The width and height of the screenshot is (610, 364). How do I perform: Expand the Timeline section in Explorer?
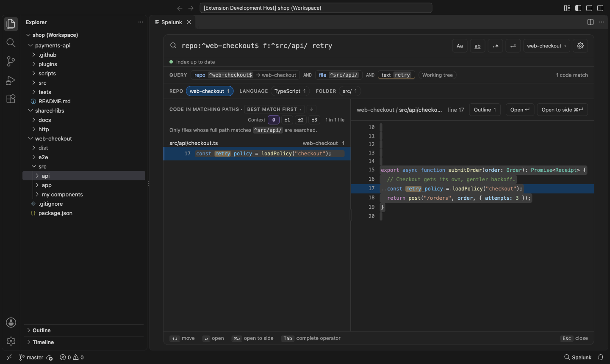coord(85,342)
